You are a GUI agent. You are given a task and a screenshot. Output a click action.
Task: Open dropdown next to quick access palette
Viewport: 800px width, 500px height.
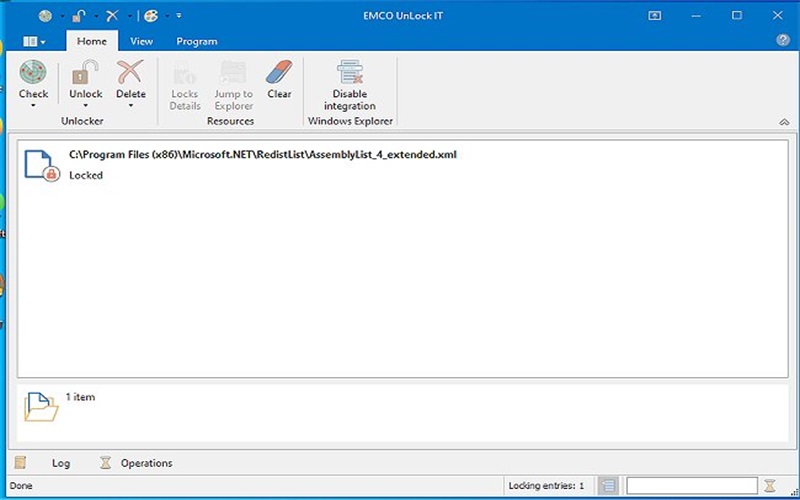click(x=167, y=16)
